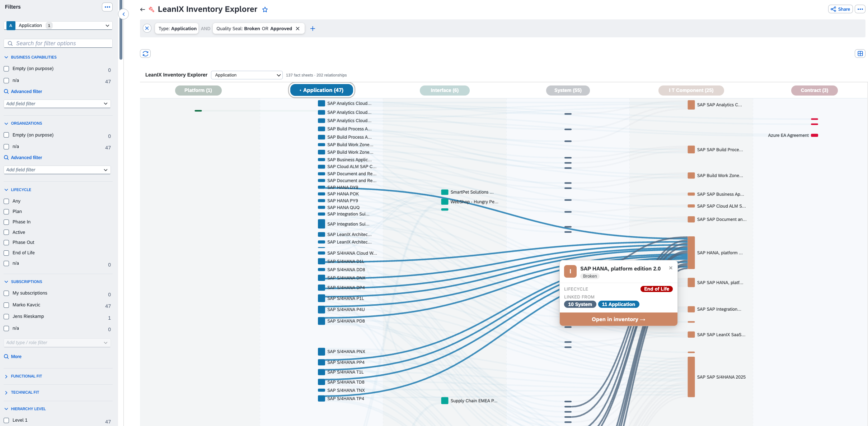This screenshot has width=868, height=426.
Task: Favorite the report with the star icon
Action: (265, 10)
